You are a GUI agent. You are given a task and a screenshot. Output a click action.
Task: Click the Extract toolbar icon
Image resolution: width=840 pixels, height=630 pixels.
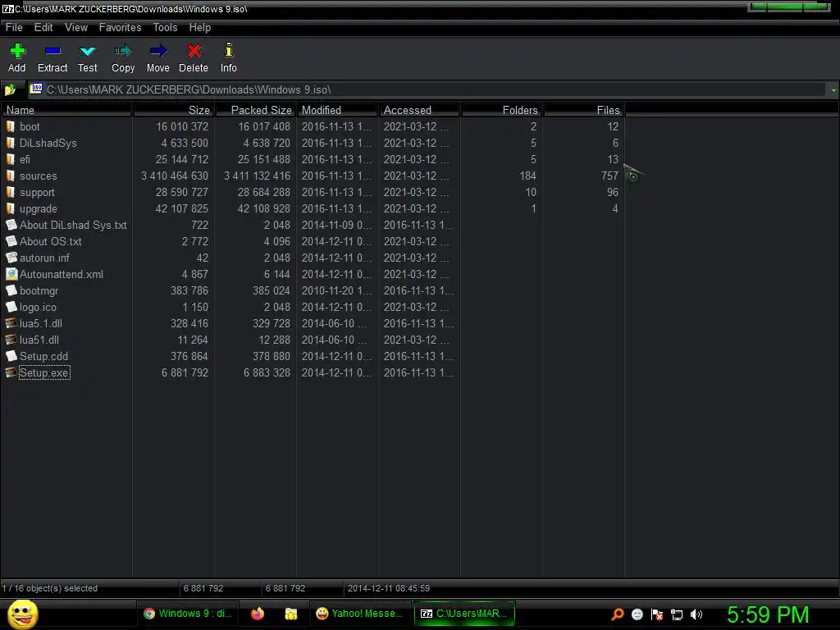coord(52,51)
